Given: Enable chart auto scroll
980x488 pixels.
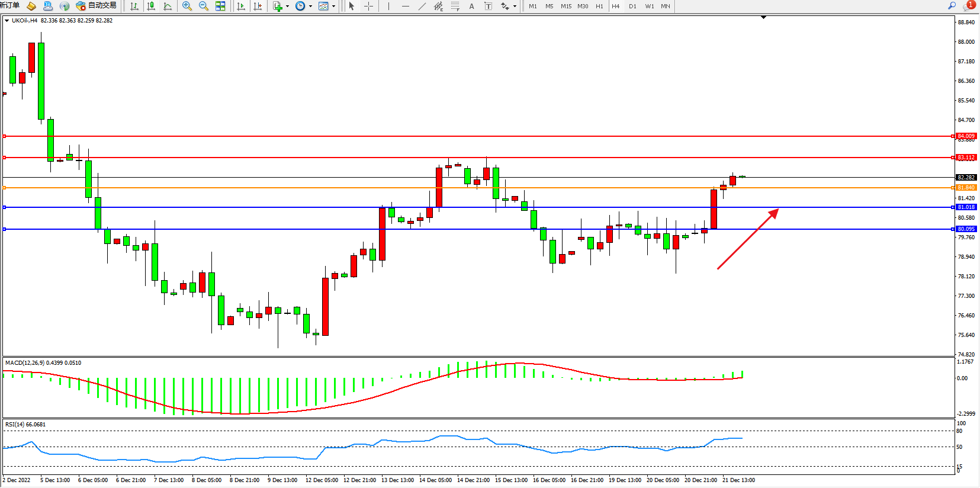Looking at the screenshot, I should (241, 6).
